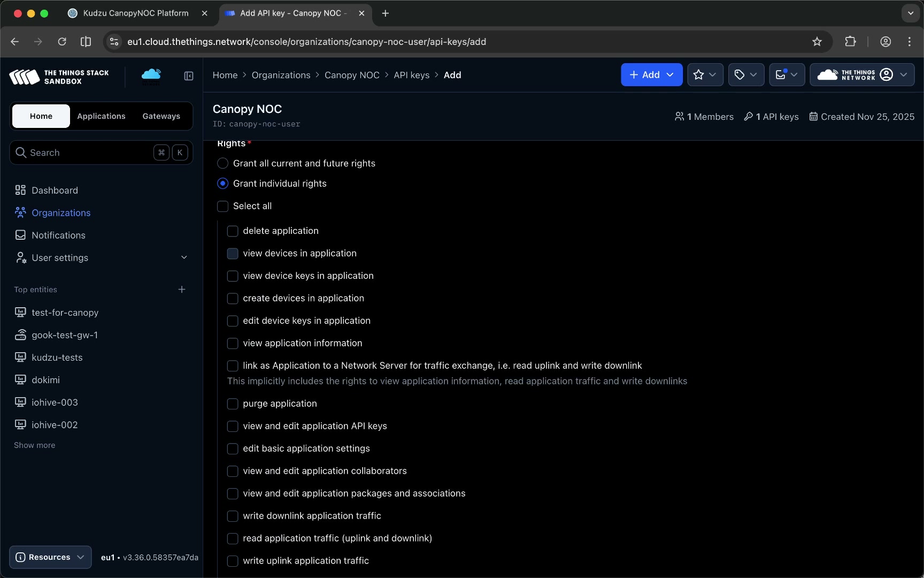Click the kudzu-tests application icon
The height and width of the screenshot is (578, 924).
coord(20,357)
